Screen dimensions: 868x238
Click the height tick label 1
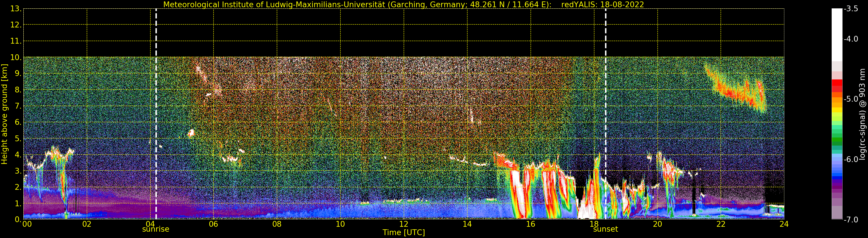[18, 203]
